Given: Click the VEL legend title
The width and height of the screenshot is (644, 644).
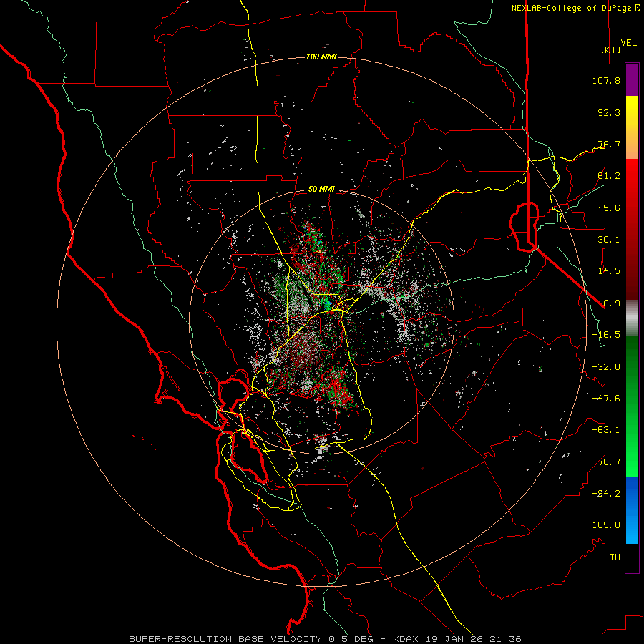Looking at the screenshot, I should point(629,43).
